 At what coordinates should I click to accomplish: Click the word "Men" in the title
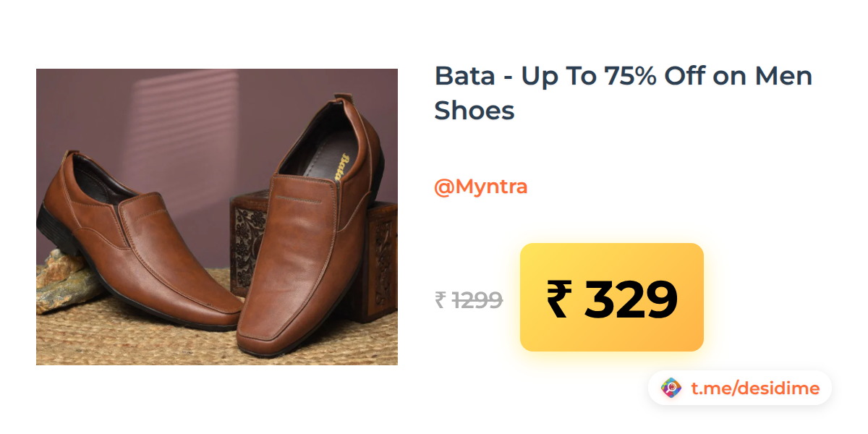point(784,76)
